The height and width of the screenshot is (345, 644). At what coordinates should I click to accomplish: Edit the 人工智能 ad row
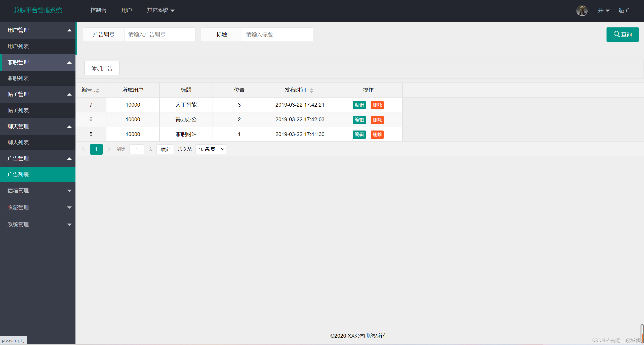pos(359,105)
